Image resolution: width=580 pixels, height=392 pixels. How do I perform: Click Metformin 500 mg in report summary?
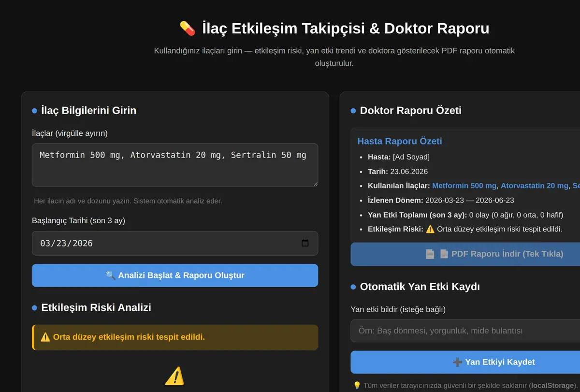464,186
